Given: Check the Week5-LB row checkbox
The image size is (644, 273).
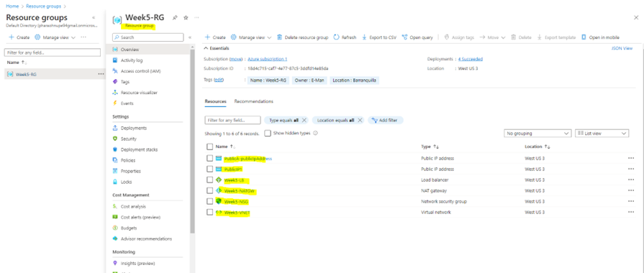Looking at the screenshot, I should click(x=210, y=180).
